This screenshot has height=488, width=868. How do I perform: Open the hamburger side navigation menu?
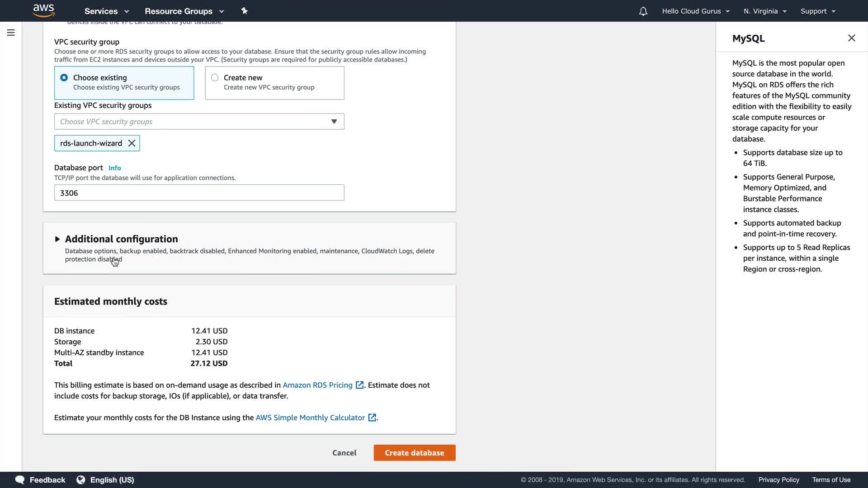click(x=11, y=33)
